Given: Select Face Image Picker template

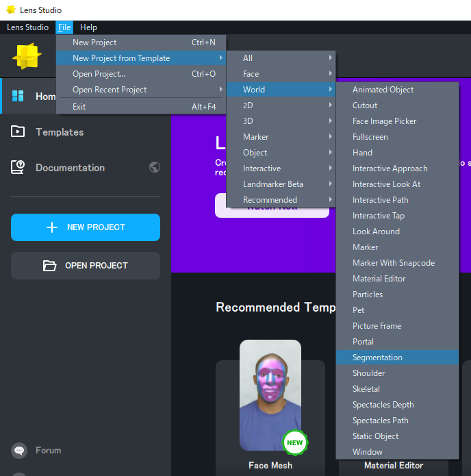Looking at the screenshot, I should point(397,121).
